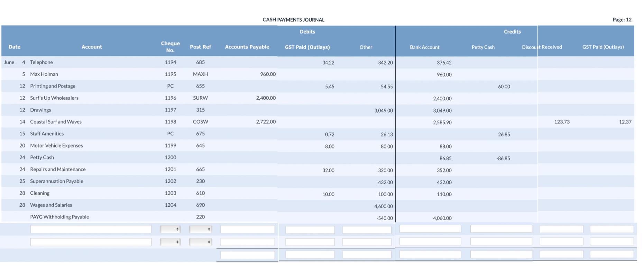644x268 pixels.
Task: Click the Staff Amenities entry
Action: point(47,134)
